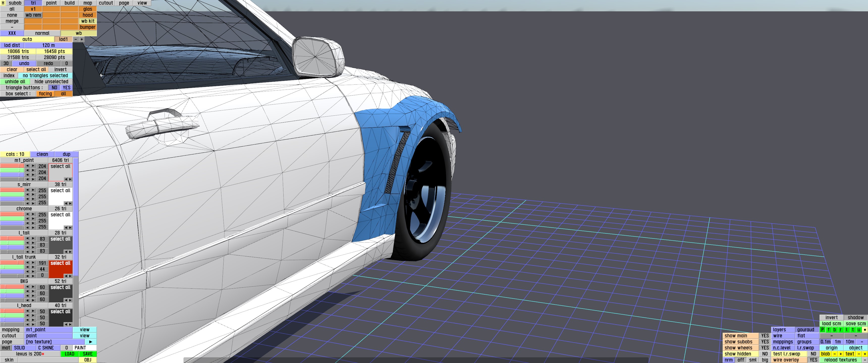The image size is (868, 363).
Task: Click the lod dist 120 m field
Action: [48, 45]
